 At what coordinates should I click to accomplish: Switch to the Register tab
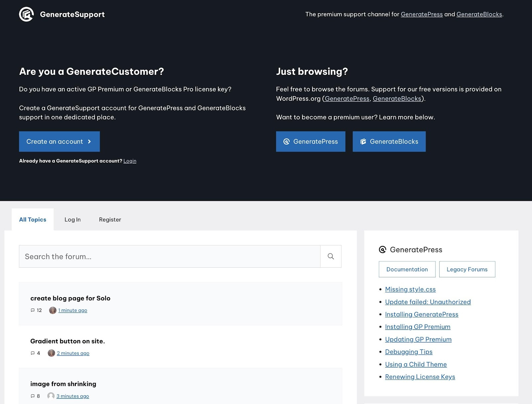pyautogui.click(x=110, y=219)
